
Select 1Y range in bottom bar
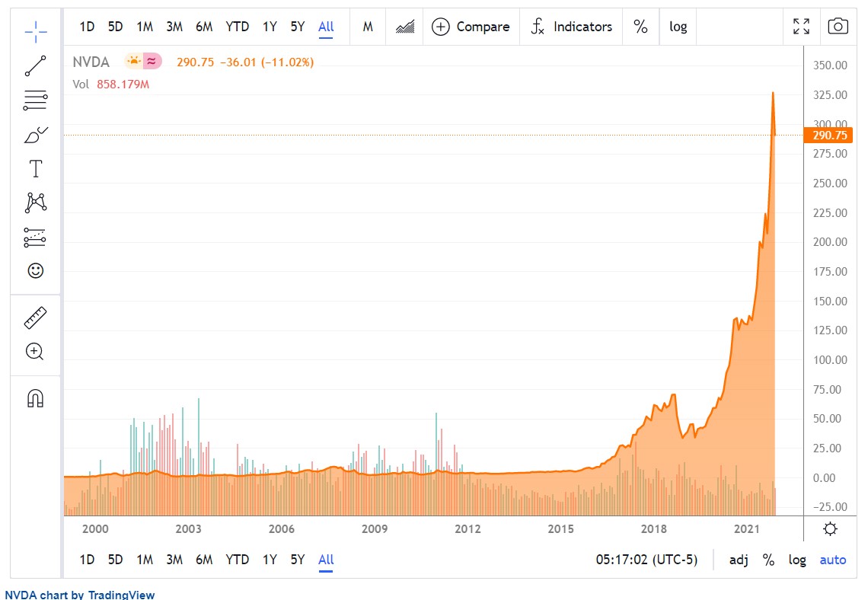(270, 560)
